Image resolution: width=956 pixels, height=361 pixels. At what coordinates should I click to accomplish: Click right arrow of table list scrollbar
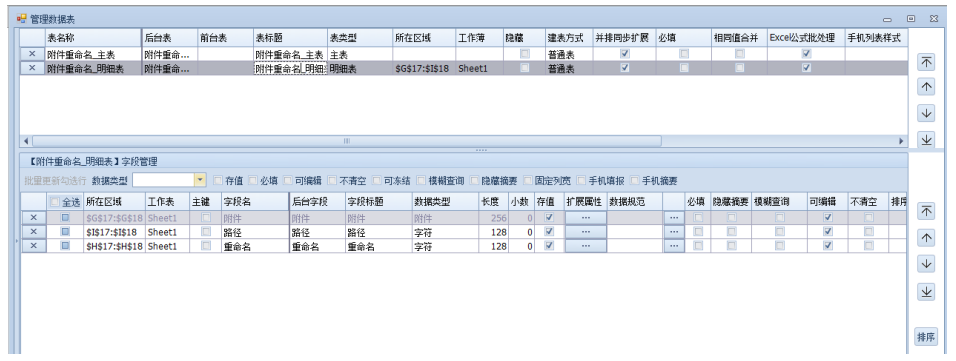(901, 141)
